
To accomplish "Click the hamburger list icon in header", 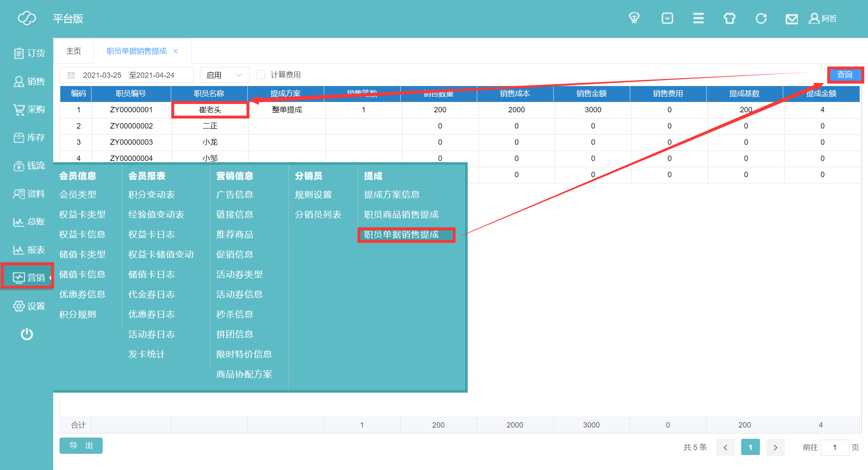I will 698,18.
